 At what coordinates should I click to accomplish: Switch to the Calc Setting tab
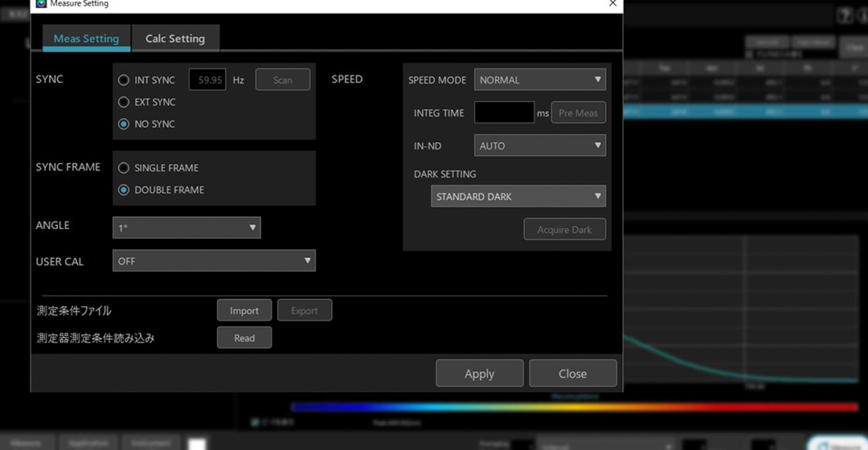point(174,39)
